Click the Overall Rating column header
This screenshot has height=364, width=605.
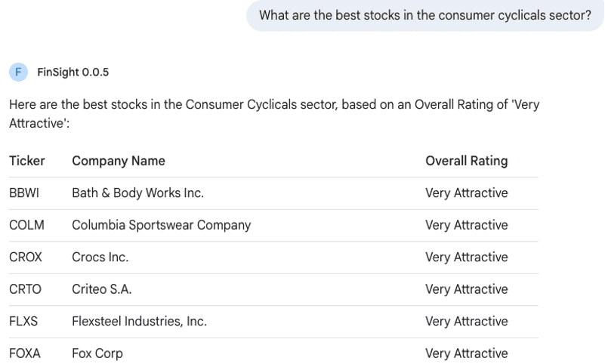point(466,161)
